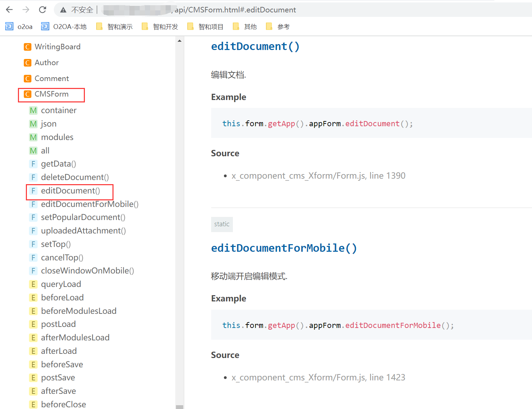Open the WritingBoard class entry

click(57, 47)
